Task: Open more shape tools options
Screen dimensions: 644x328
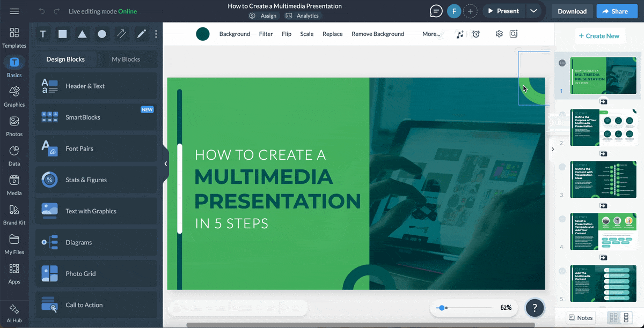Action: [x=156, y=34]
